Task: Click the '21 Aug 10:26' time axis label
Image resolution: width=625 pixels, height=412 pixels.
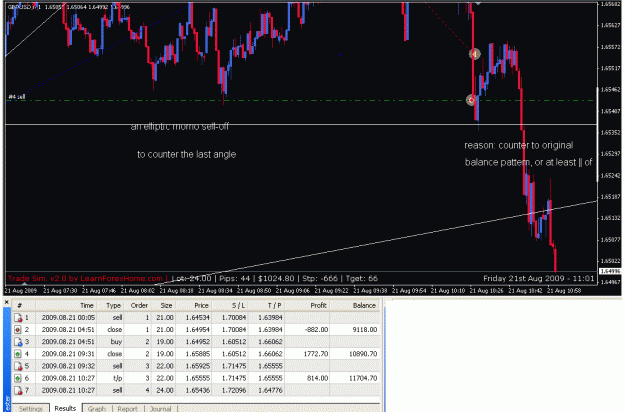Action: (485, 291)
